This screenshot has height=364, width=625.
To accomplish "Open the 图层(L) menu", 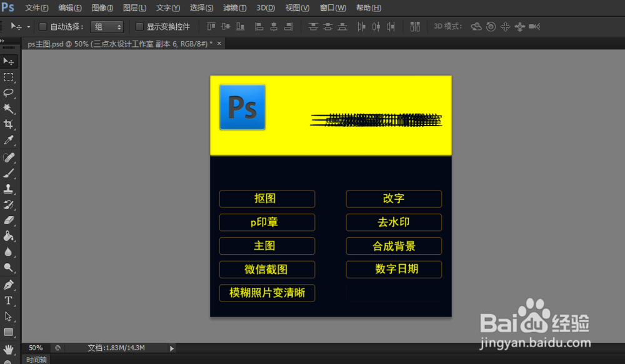I will click(x=134, y=8).
